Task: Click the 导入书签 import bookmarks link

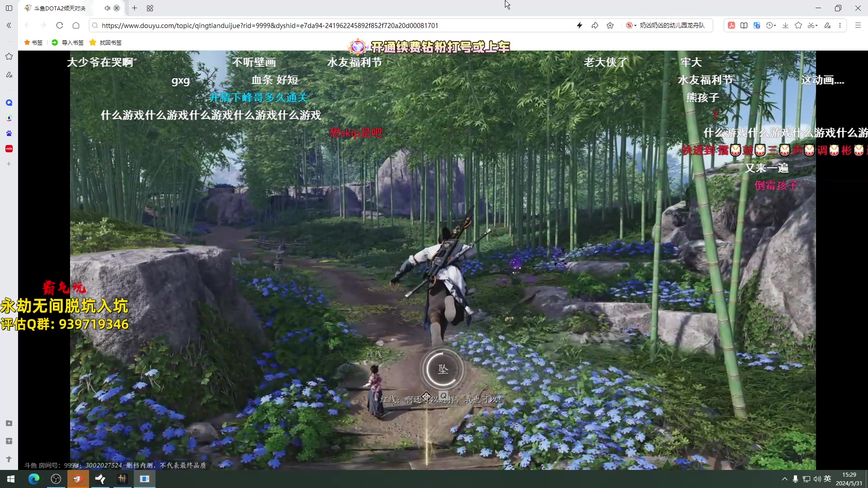Action: [x=68, y=42]
